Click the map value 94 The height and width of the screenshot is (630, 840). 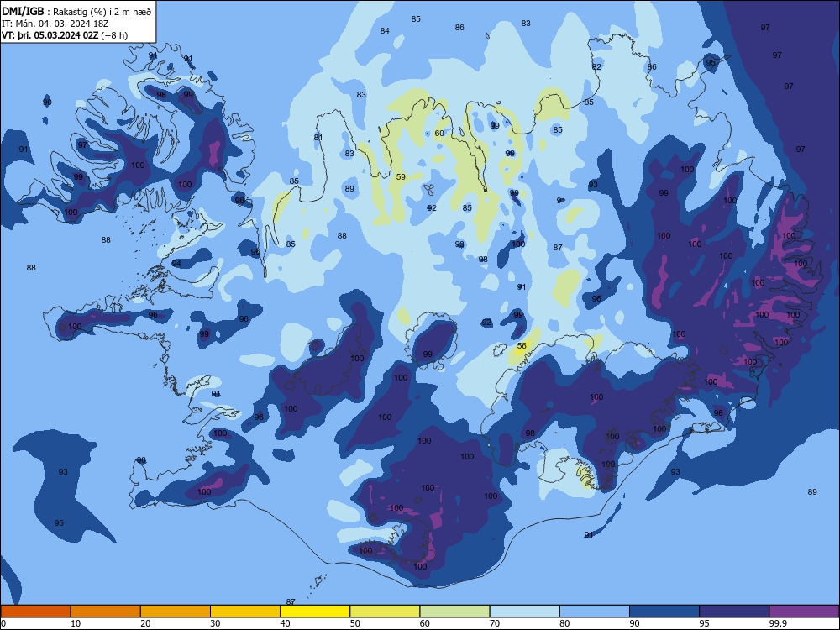(x=176, y=263)
